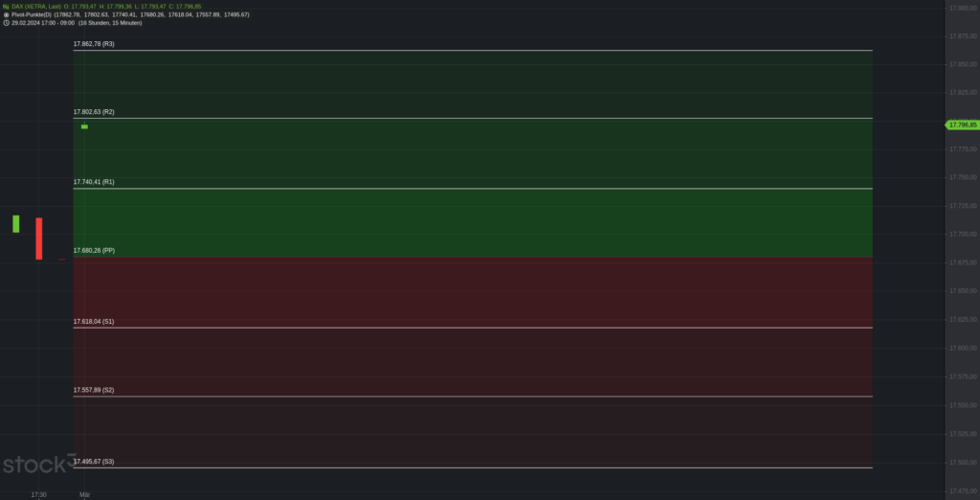Click the 17.740,41 (R1) level label
The width and height of the screenshot is (980, 500).
pyautogui.click(x=94, y=181)
